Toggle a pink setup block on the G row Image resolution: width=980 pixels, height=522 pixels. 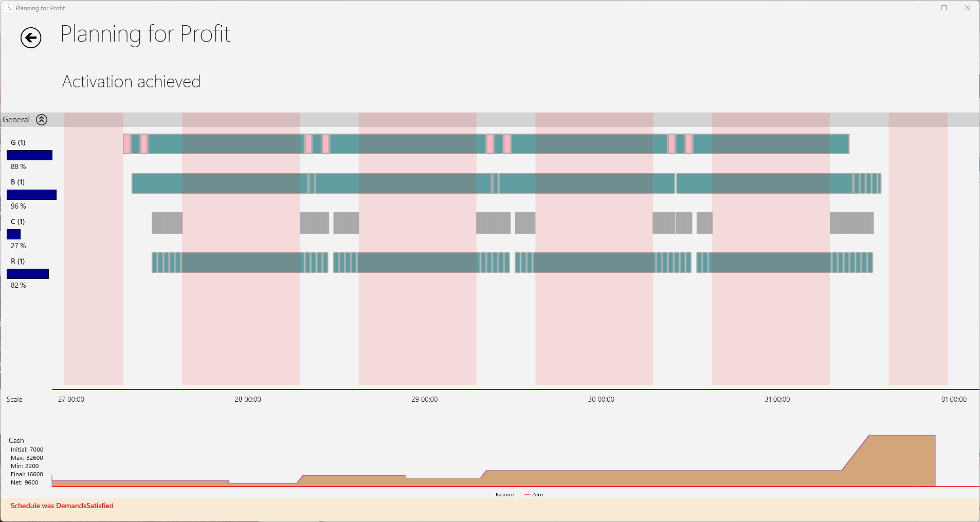pyautogui.click(x=126, y=144)
